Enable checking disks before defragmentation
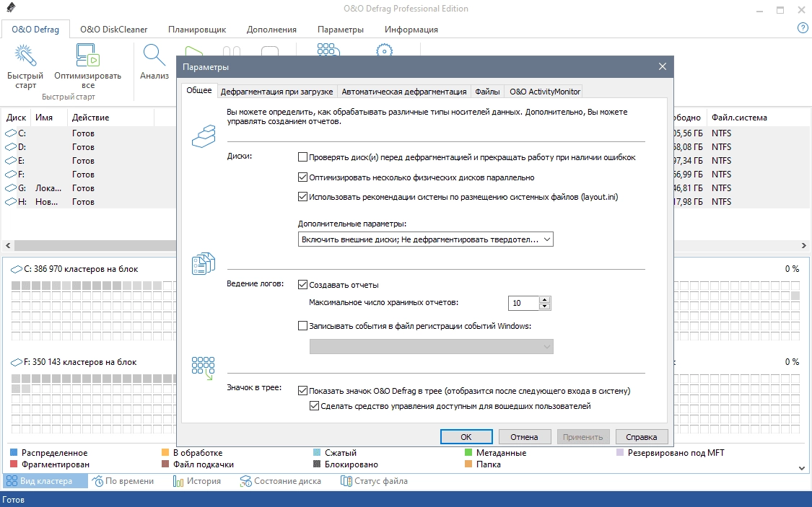Image resolution: width=812 pixels, height=507 pixels. (303, 157)
